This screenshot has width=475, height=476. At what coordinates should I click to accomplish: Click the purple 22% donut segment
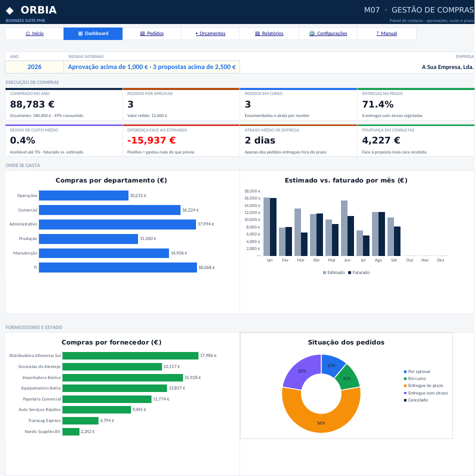(x=301, y=370)
